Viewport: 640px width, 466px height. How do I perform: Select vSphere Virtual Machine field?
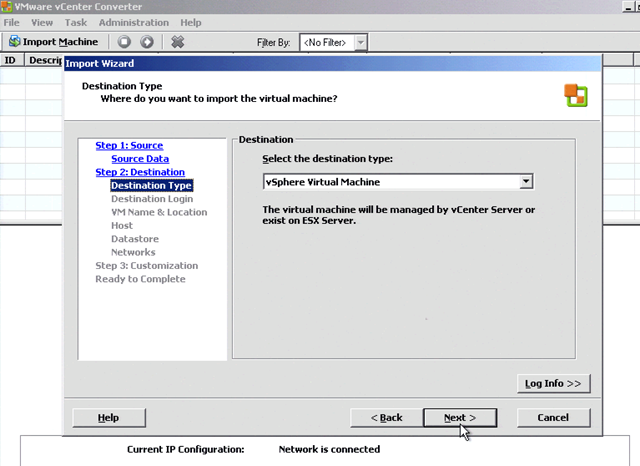pos(398,182)
